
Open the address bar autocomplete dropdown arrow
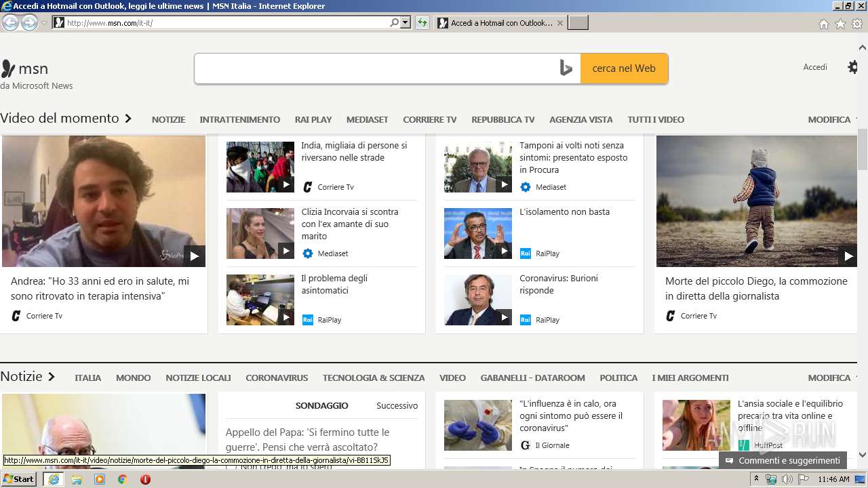tap(406, 22)
